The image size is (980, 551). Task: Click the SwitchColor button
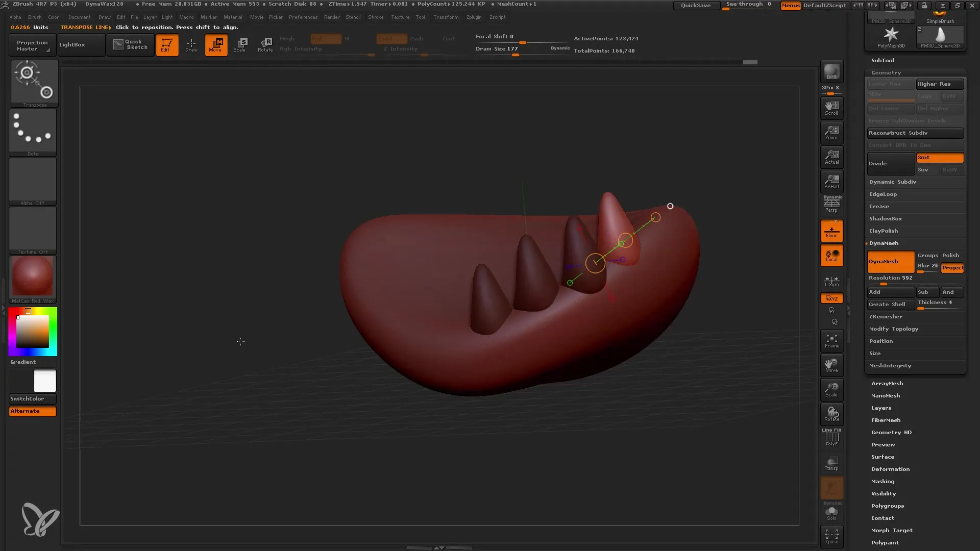[x=33, y=398]
